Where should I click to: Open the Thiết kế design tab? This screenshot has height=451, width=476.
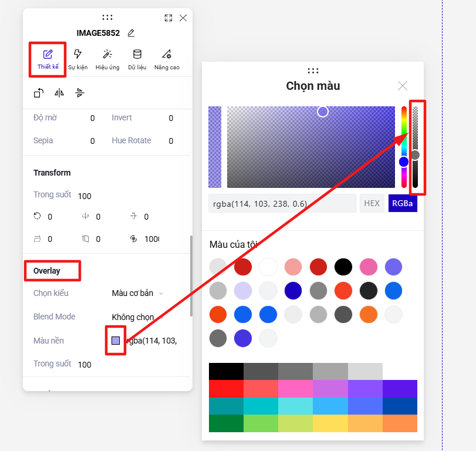(x=48, y=59)
